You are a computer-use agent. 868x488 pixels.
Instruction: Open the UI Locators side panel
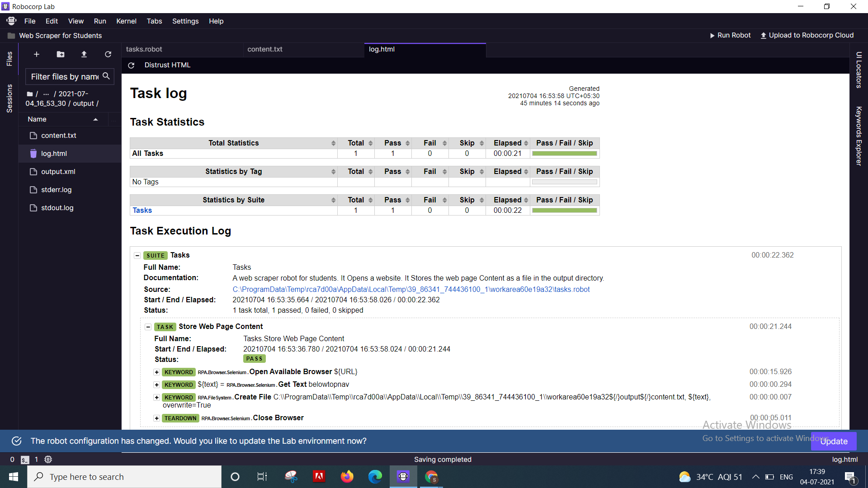tap(859, 70)
